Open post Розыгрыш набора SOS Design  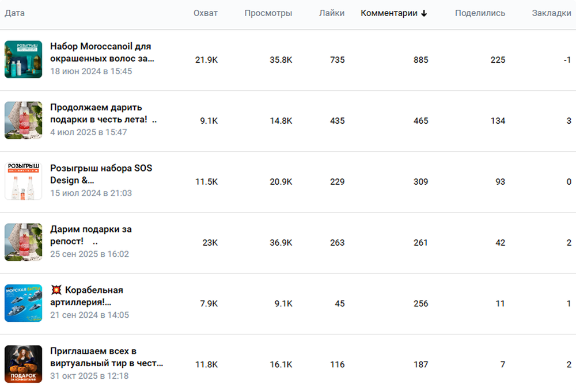pos(101,174)
